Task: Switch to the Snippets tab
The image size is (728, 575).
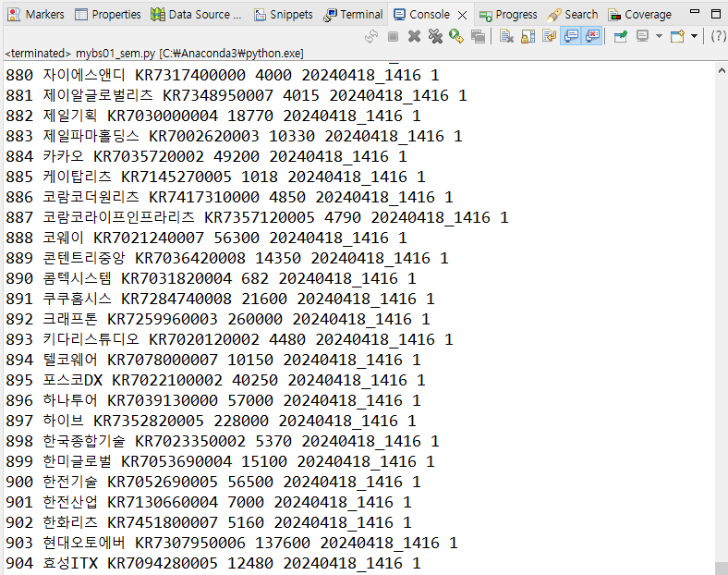Action: pyautogui.click(x=284, y=15)
